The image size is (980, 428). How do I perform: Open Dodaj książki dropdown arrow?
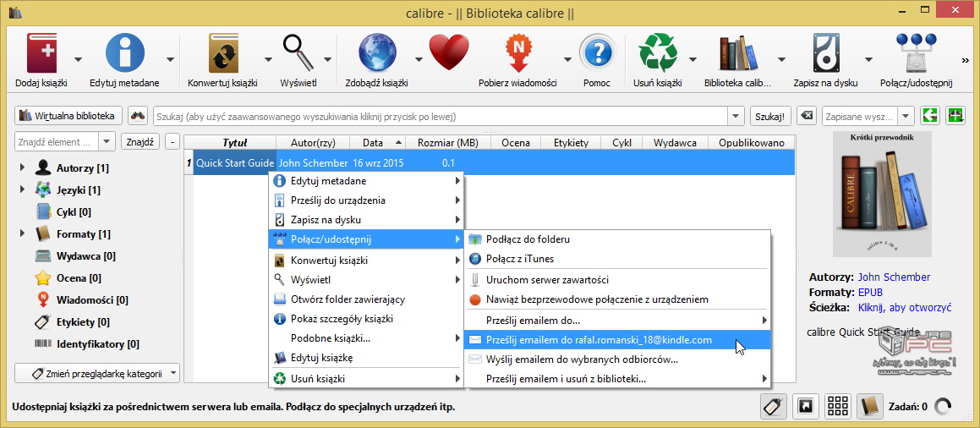tap(78, 60)
